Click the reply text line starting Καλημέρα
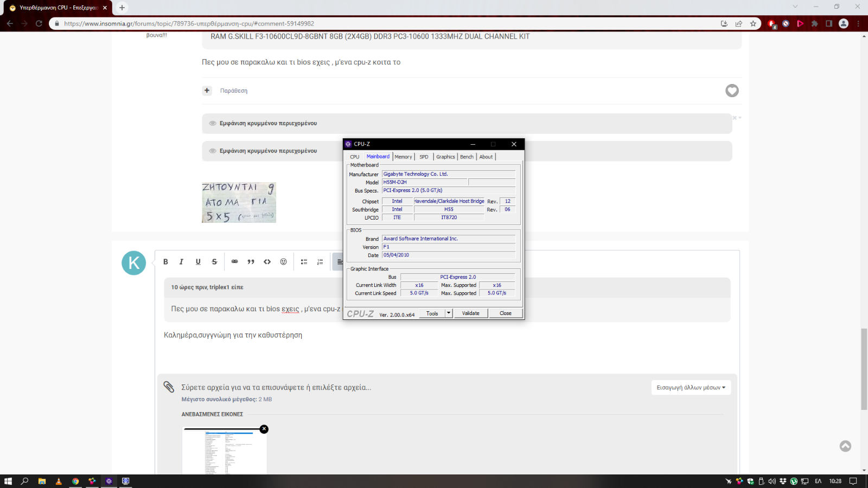868x488 pixels. (x=233, y=335)
